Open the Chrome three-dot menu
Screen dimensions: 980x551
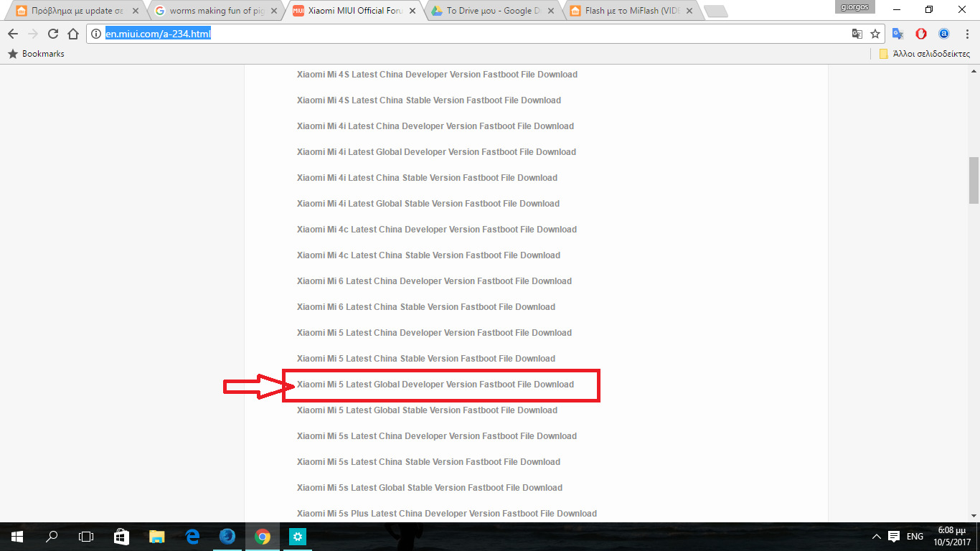(x=966, y=34)
